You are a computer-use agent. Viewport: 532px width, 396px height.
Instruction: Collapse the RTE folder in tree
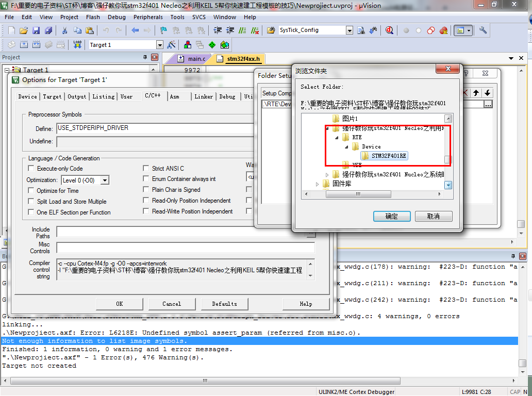(337, 138)
